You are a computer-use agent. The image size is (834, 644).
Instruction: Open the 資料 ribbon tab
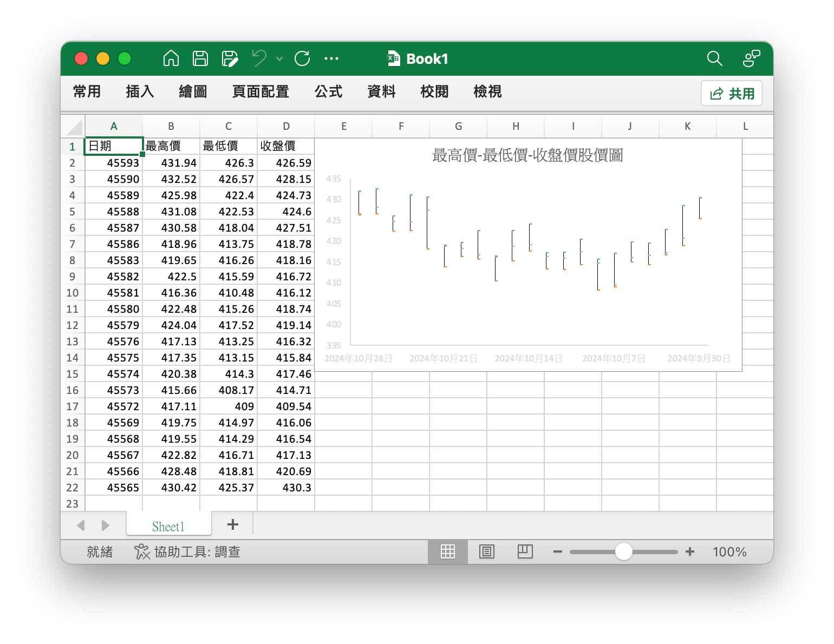tap(381, 91)
